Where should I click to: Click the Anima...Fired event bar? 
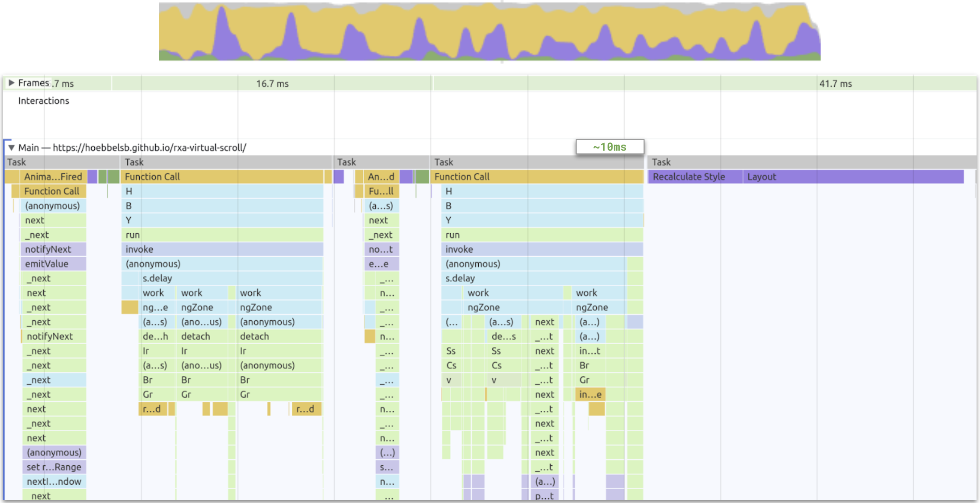53,177
